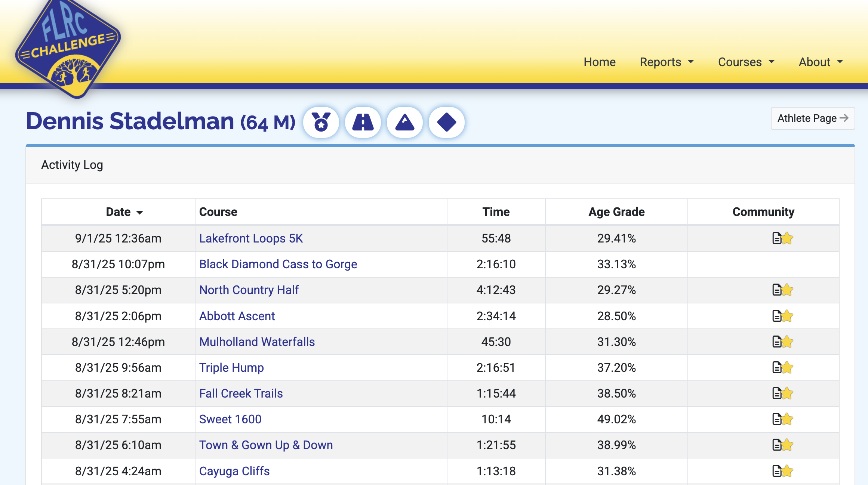Open the Athlete Page button
Screen dimensions: 868x485
click(813, 118)
